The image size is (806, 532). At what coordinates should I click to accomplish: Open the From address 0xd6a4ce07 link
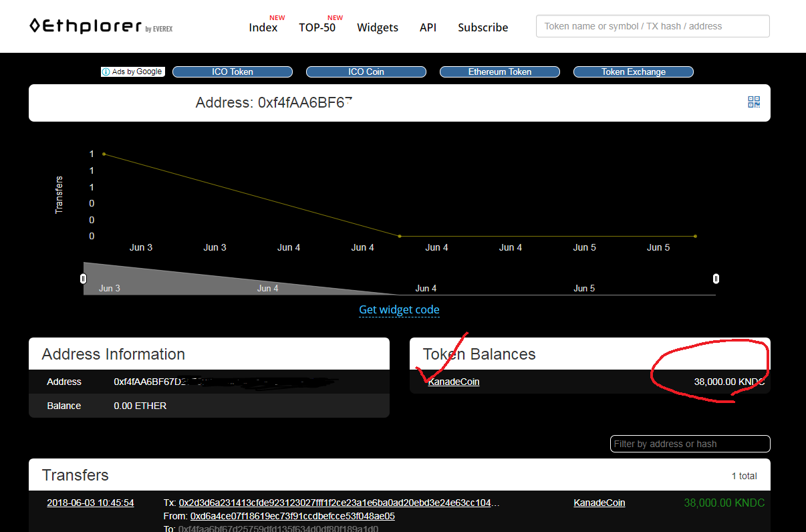pos(293,516)
